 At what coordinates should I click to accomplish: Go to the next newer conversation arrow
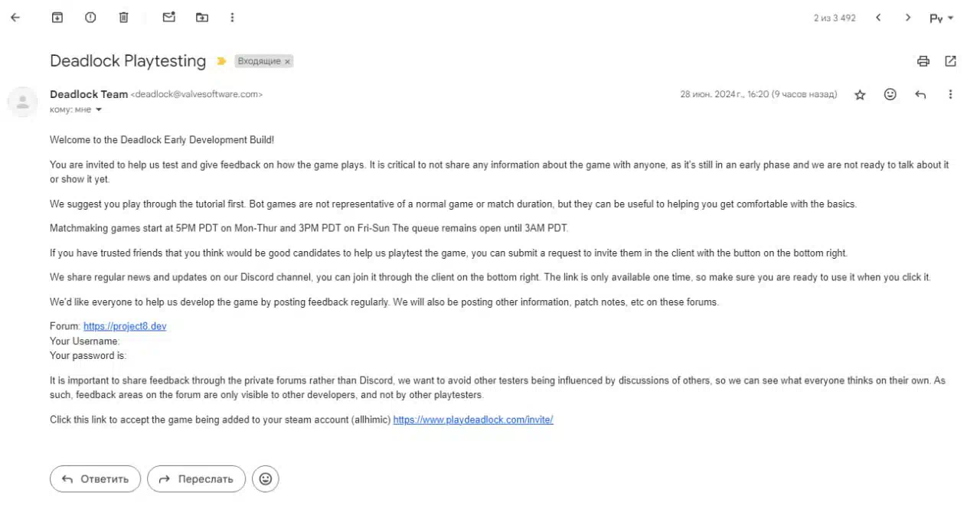coord(878,18)
